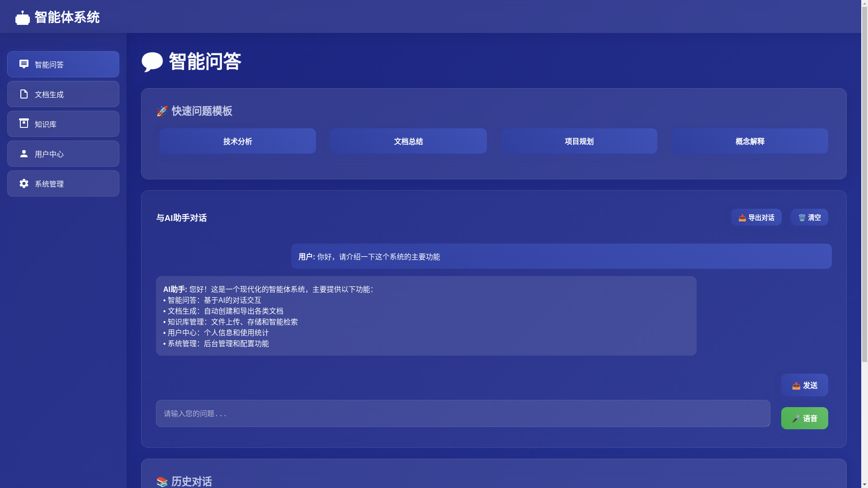Screen dimensions: 868x488
Task: Choose the 项目规划 quick template
Action: pos(579,141)
